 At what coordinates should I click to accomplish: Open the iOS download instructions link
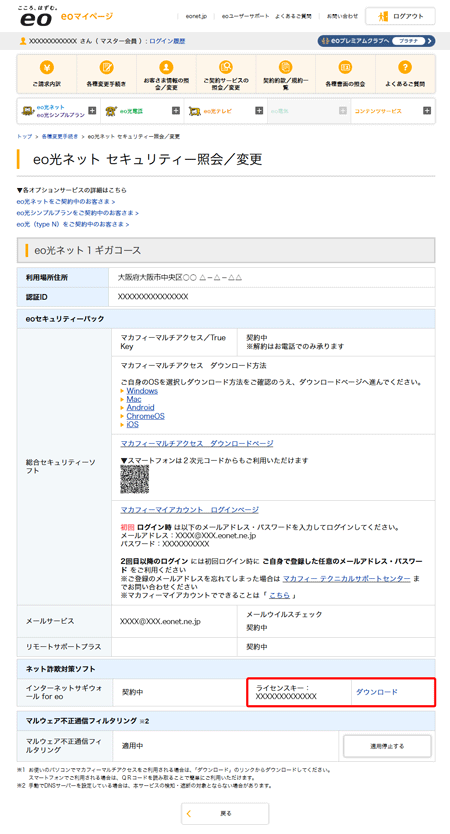(x=132, y=424)
